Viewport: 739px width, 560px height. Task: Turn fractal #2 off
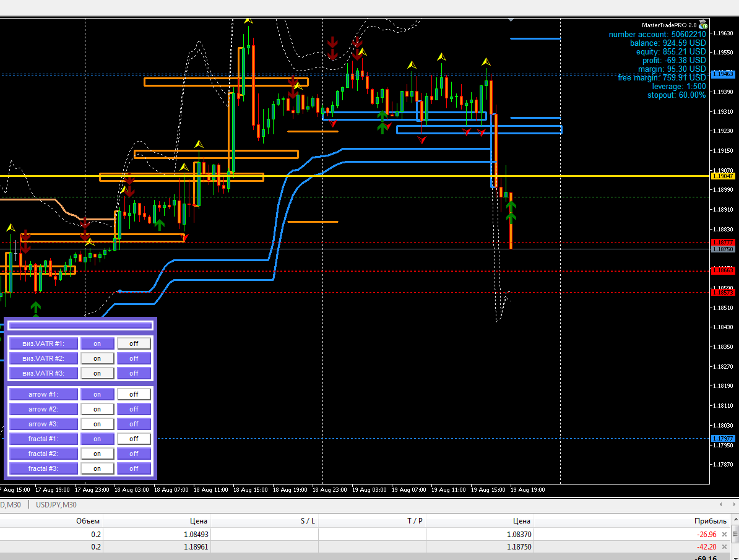134,454
